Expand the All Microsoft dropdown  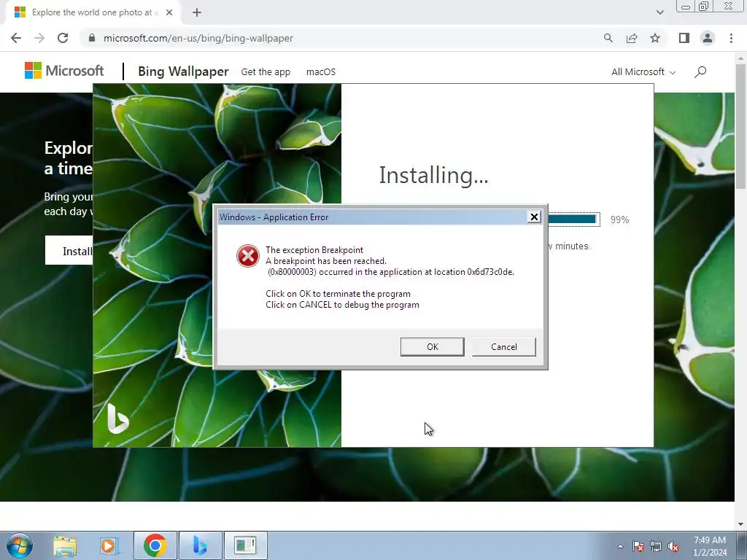[x=643, y=72]
